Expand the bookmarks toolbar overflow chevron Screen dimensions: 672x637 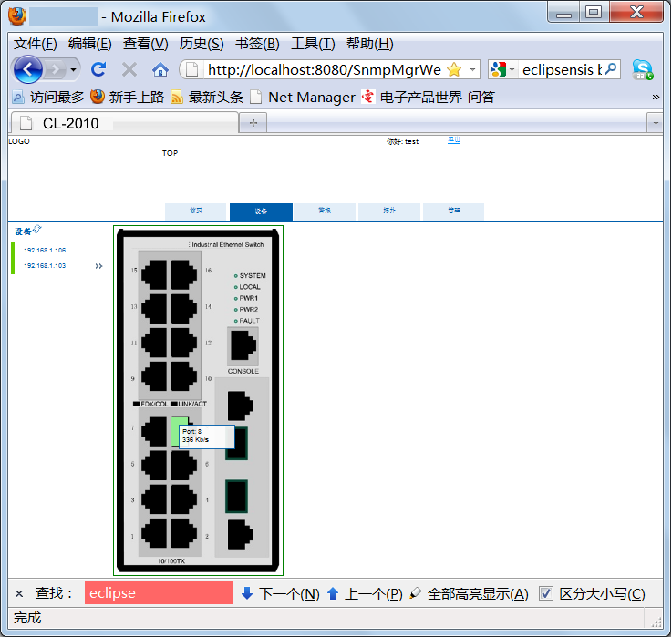point(656,97)
